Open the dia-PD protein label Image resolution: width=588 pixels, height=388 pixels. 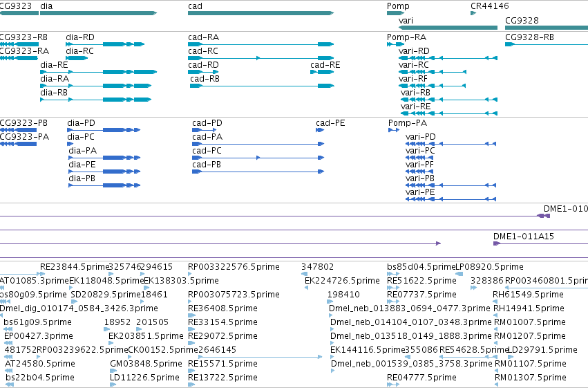82,123
